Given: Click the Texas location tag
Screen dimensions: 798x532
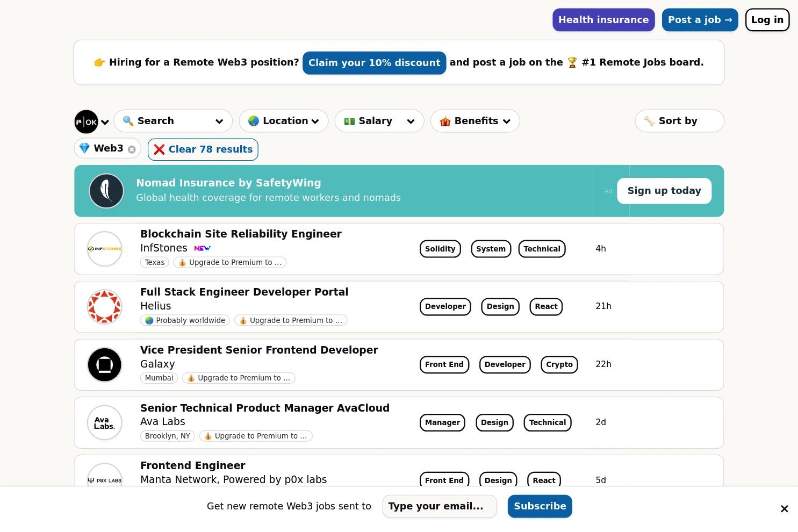Looking at the screenshot, I should [x=155, y=262].
